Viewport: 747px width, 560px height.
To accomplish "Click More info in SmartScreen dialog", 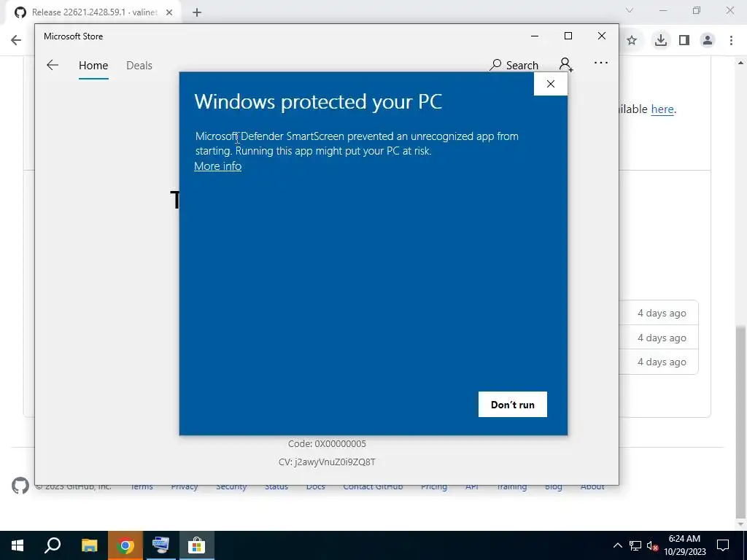I will pos(217,166).
